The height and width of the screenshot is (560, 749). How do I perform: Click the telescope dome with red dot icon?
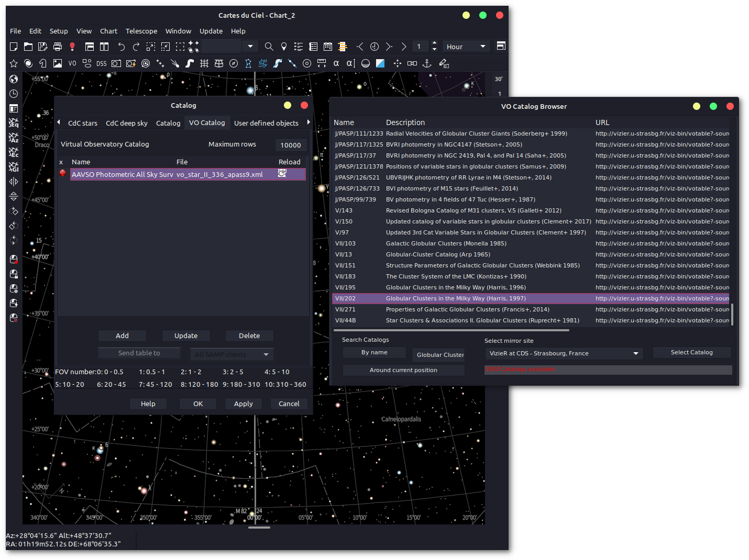click(x=14, y=260)
